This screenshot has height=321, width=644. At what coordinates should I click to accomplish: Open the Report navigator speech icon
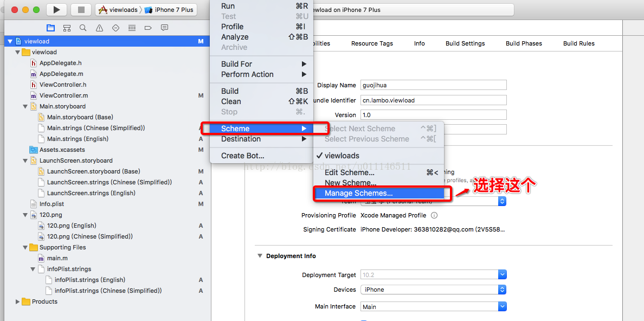pyautogui.click(x=164, y=28)
